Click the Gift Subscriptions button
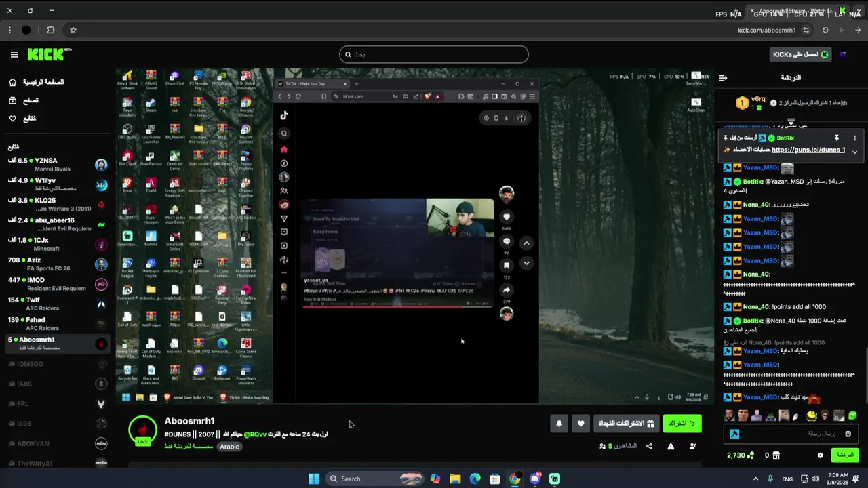The image size is (868, 488). (x=626, y=424)
